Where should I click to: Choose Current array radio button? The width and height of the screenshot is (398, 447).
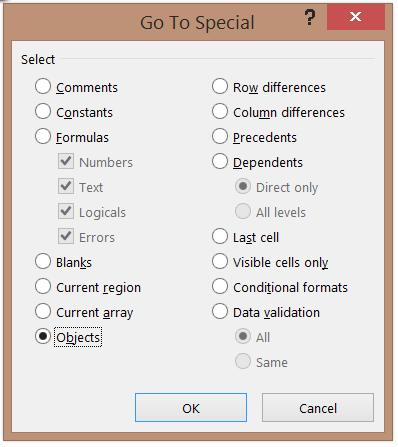pos(43,311)
